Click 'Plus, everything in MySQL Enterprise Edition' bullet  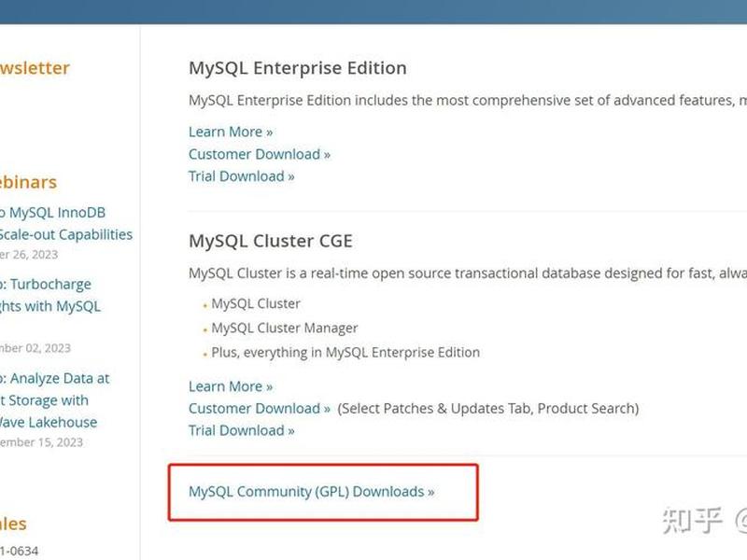pos(345,353)
